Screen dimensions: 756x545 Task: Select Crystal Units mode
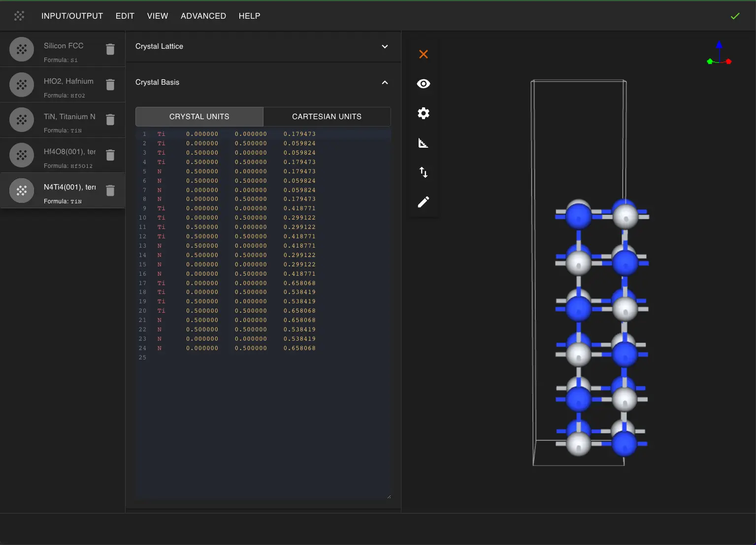point(199,117)
